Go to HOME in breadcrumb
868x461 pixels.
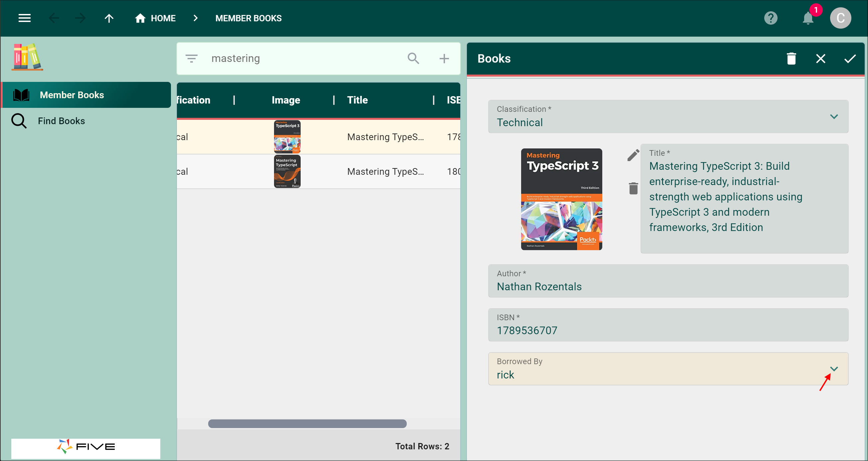point(155,18)
